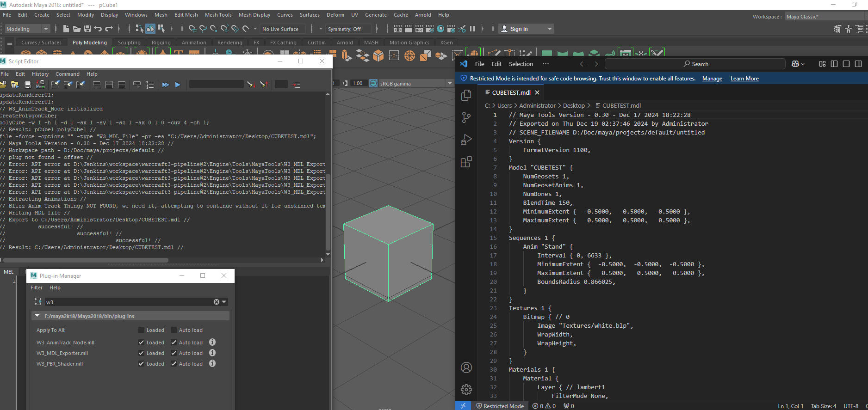The height and width of the screenshot is (410, 868).
Task: Switch to the Rigging shelf tab
Action: 161,43
